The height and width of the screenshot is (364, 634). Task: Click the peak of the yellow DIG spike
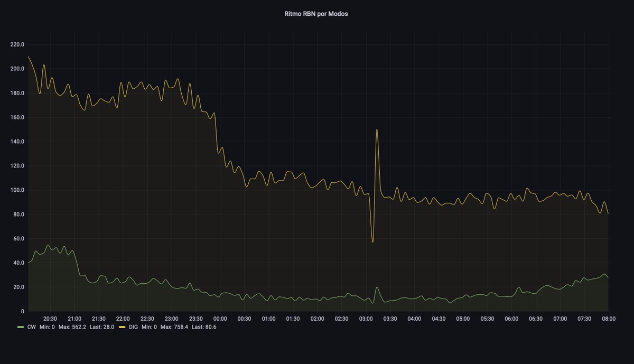[377, 129]
